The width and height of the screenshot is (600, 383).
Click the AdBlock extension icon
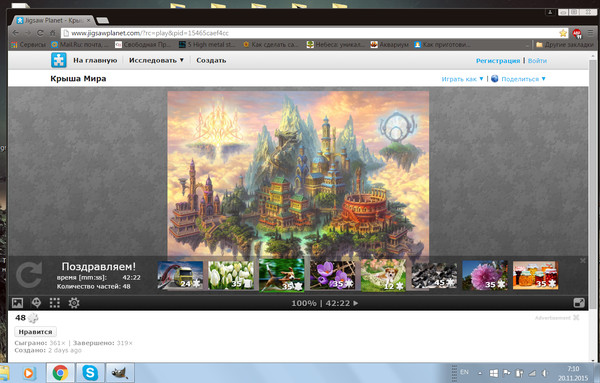tap(577, 33)
